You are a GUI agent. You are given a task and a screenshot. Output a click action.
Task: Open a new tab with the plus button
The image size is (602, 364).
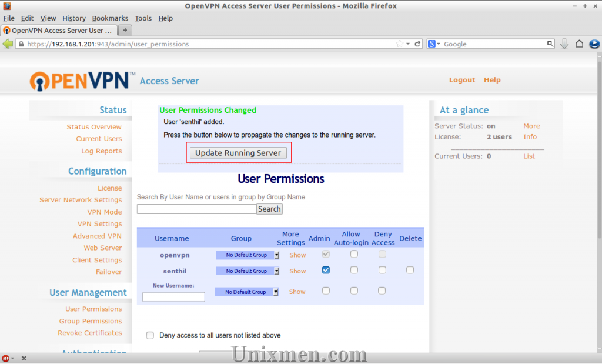pyautogui.click(x=125, y=30)
